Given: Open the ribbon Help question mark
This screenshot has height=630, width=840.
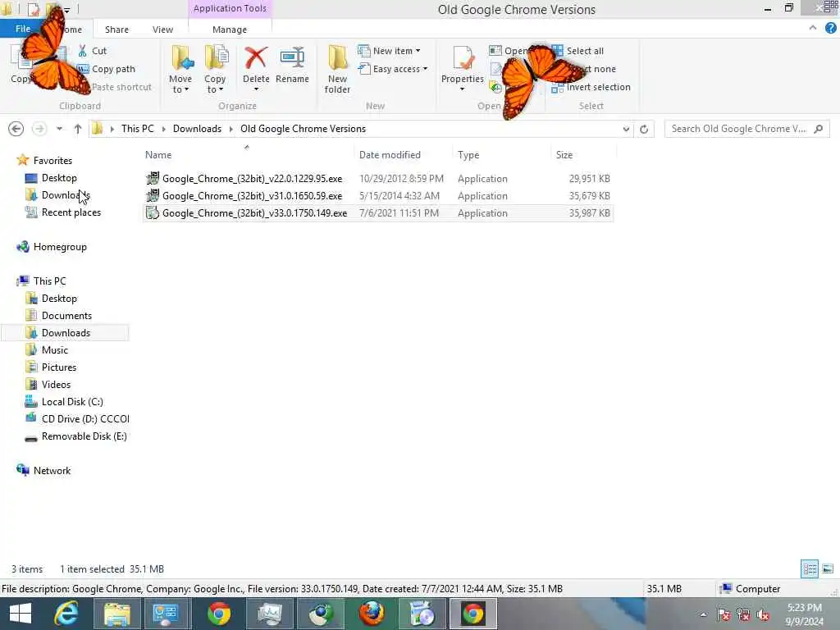Looking at the screenshot, I should point(830,29).
